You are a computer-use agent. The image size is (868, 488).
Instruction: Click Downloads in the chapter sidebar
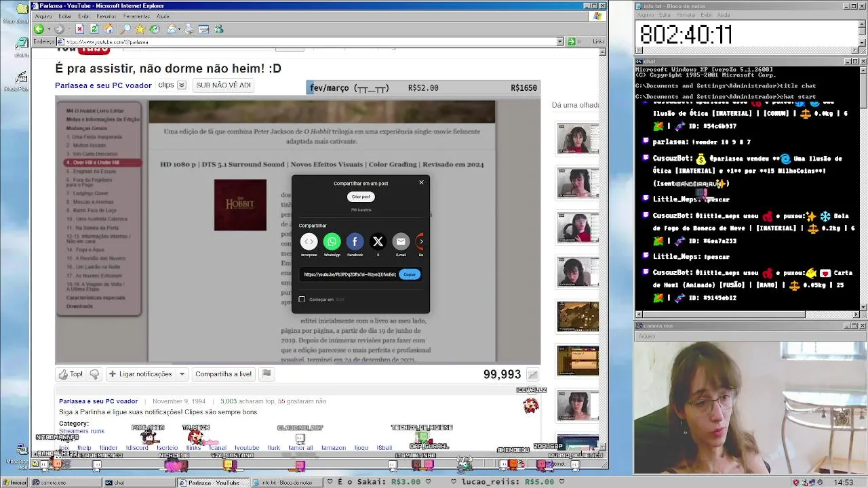click(x=79, y=306)
